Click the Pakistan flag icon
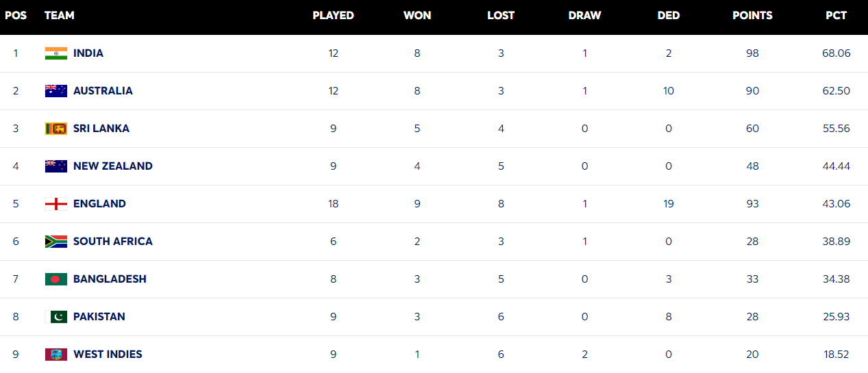 click(56, 317)
